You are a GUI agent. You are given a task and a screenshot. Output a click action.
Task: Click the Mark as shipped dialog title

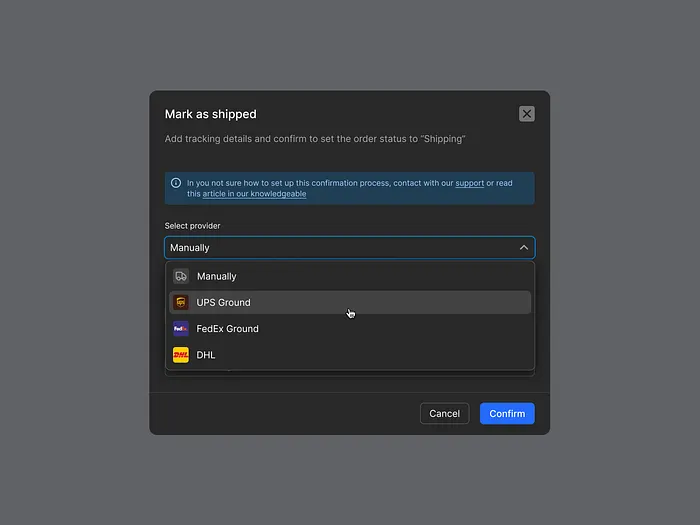(211, 114)
